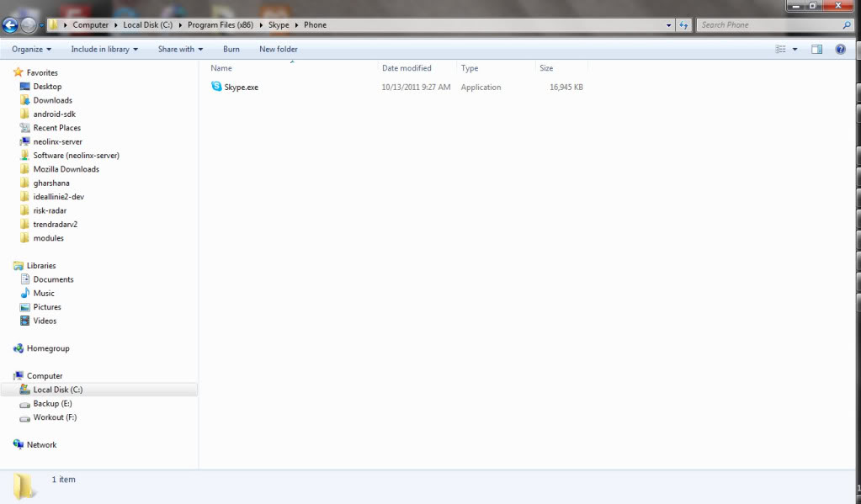This screenshot has height=504, width=861.
Task: Click the Change your view icon
Action: coord(780,50)
